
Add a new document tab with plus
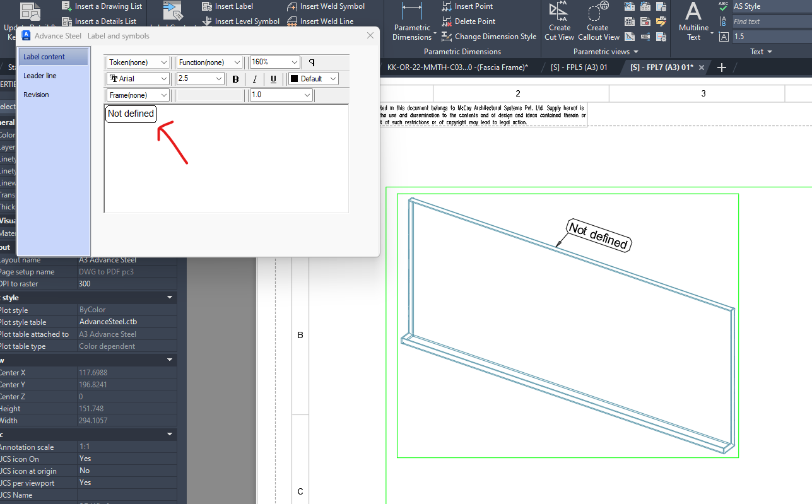722,67
